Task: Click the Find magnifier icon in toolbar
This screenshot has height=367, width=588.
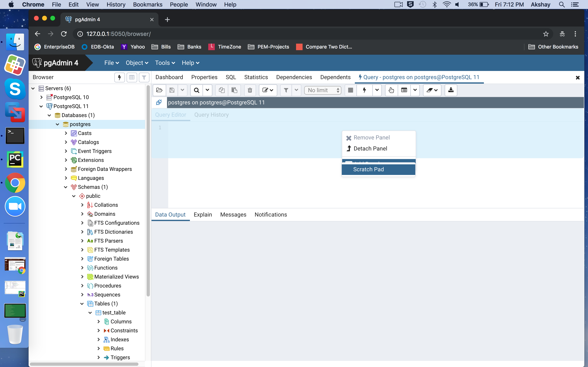Action: tap(197, 90)
